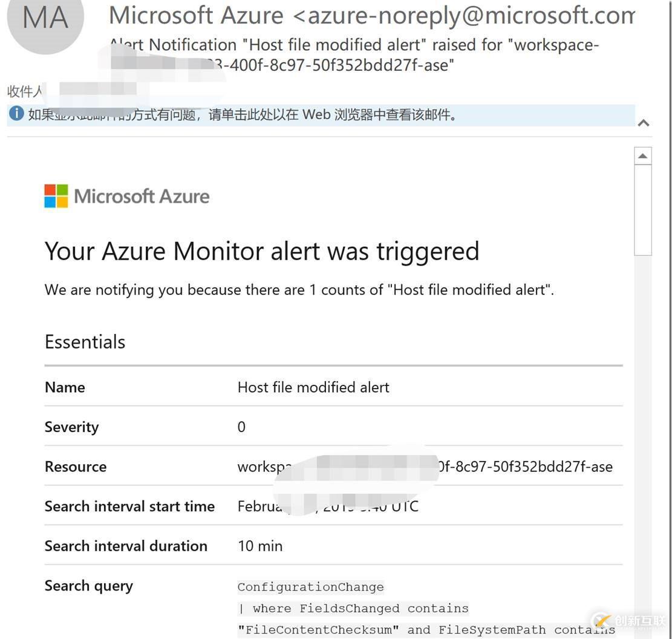
Task: Click the ConfigurationChange search query text
Action: pyautogui.click(x=310, y=586)
